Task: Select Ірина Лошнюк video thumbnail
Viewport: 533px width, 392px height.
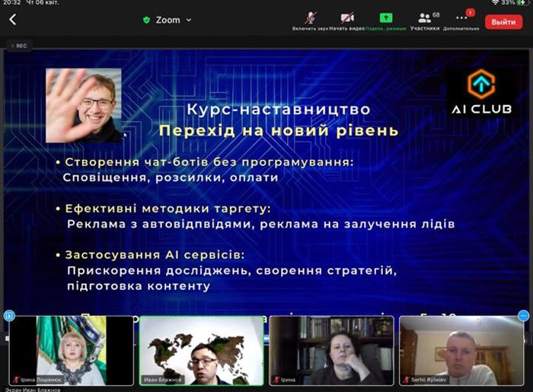Action: tap(72, 351)
